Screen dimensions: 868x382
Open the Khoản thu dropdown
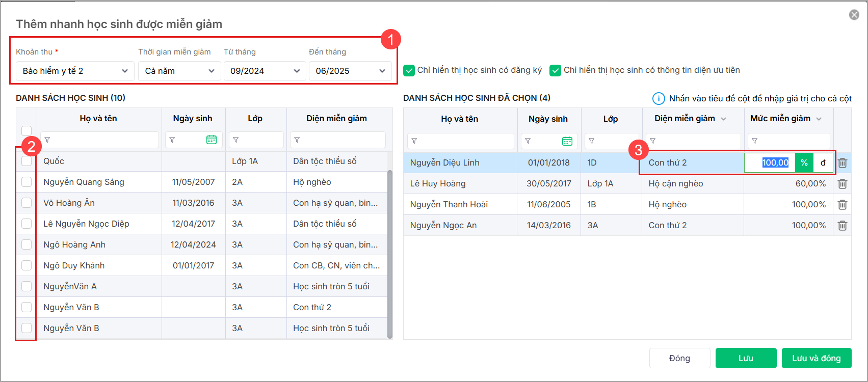pyautogui.click(x=75, y=71)
